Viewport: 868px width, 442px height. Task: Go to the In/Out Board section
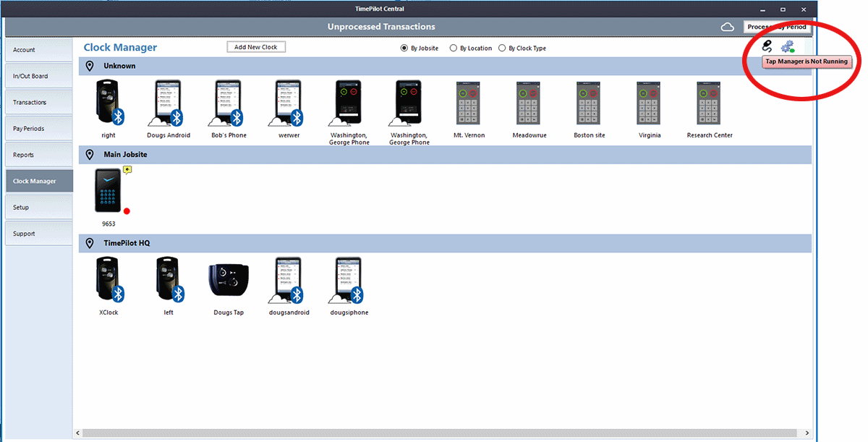38,75
